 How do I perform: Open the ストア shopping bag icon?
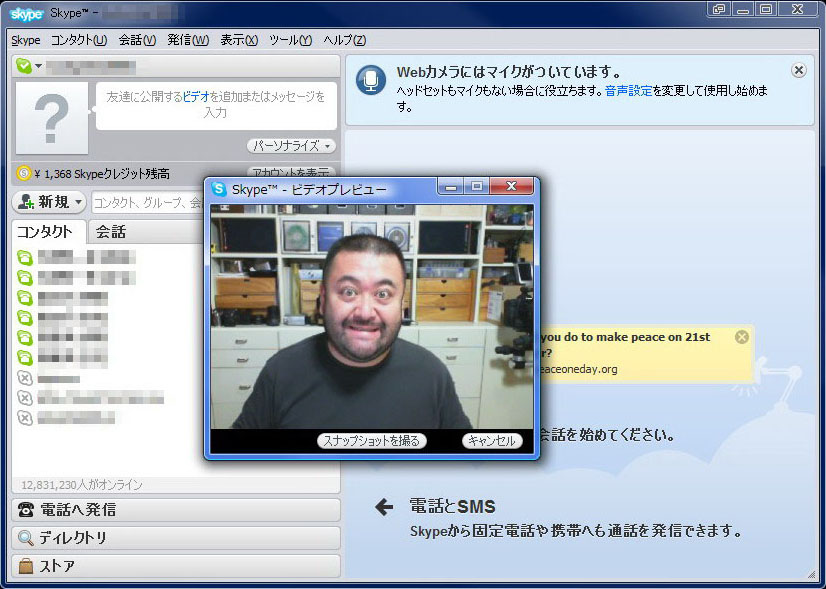(x=26, y=566)
